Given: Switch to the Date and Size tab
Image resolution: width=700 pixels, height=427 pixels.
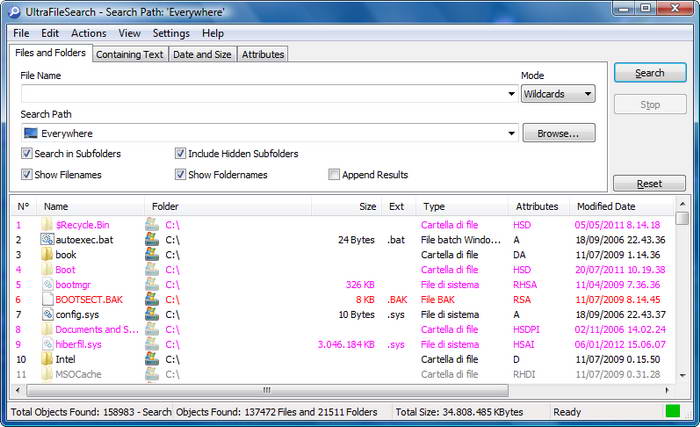Looking at the screenshot, I should (x=202, y=54).
